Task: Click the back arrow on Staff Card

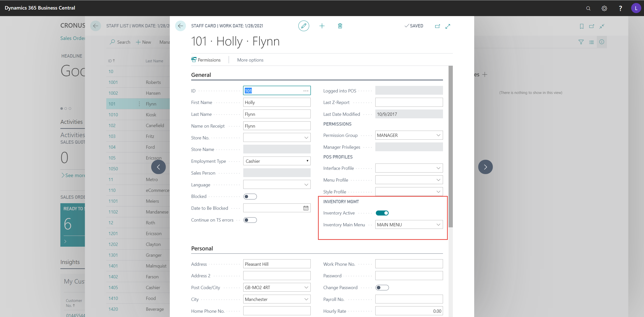Action: (x=180, y=26)
